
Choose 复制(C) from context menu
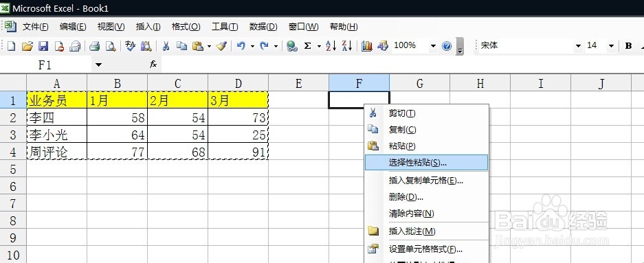[426, 130]
